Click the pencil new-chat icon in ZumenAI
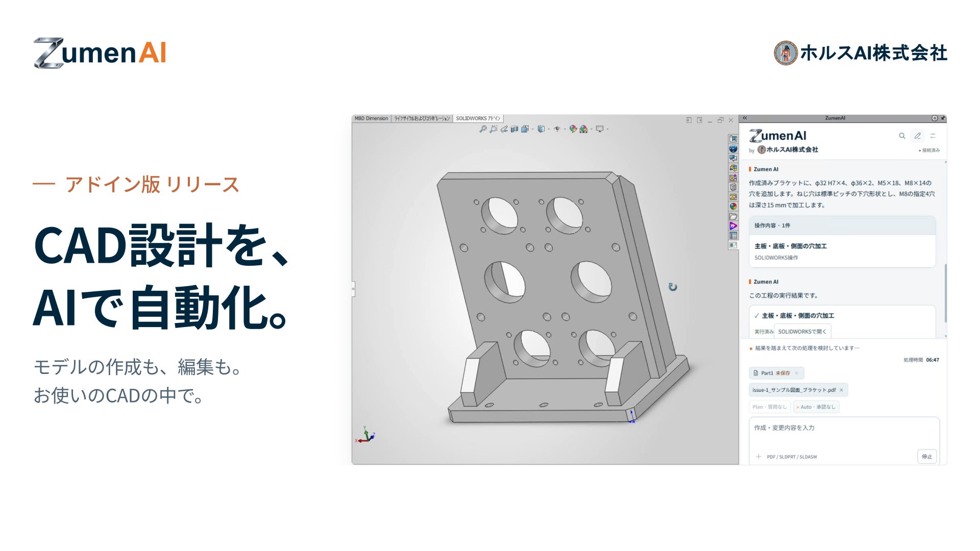 (x=917, y=136)
